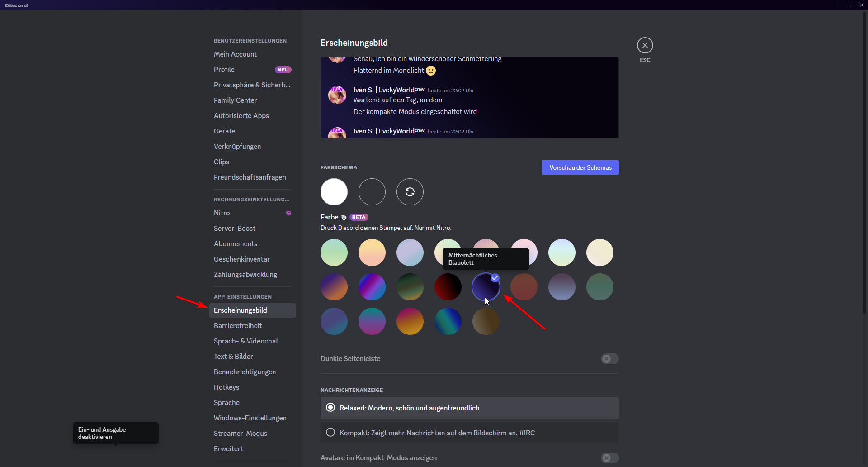The image size is (868, 467).
Task: Toggle the Dunkle Seitenleiste switch
Action: pos(609,359)
